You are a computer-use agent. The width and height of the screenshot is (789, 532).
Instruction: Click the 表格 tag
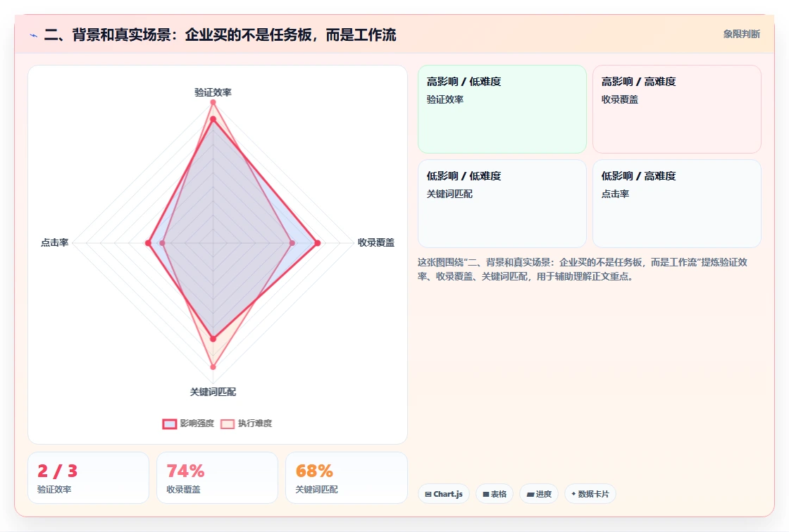coord(494,494)
